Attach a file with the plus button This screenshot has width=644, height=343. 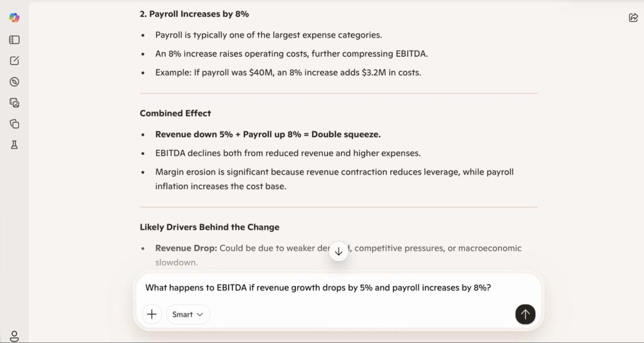(152, 314)
